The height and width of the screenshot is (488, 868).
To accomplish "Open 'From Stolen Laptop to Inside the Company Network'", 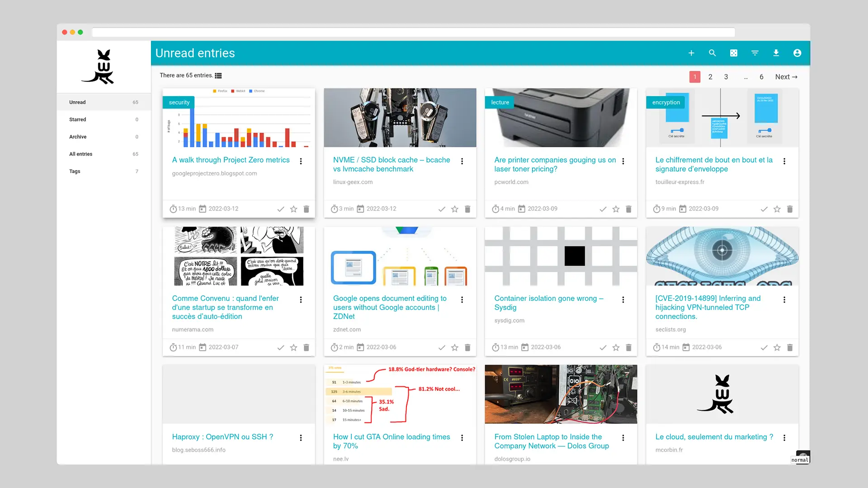I will tap(552, 441).
